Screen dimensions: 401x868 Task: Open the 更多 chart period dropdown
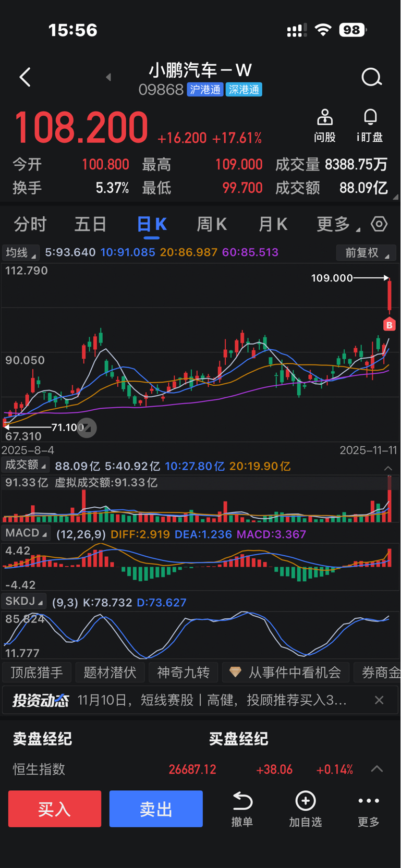click(338, 224)
